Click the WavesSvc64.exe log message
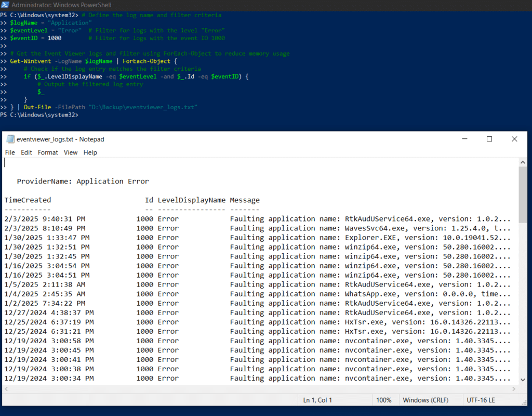532x416 pixels. pyautogui.click(x=370, y=228)
